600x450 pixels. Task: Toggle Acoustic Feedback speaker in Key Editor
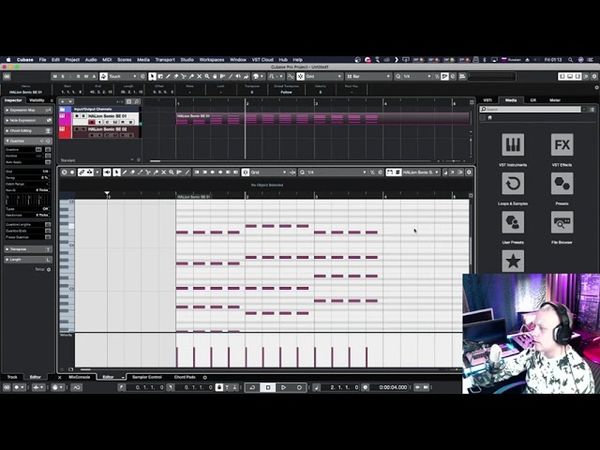tap(107, 173)
